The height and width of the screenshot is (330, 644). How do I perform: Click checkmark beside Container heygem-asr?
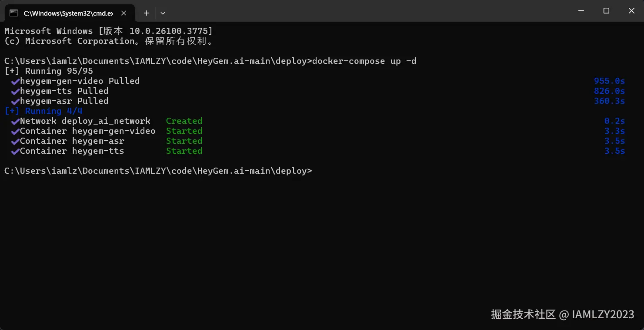pos(15,141)
